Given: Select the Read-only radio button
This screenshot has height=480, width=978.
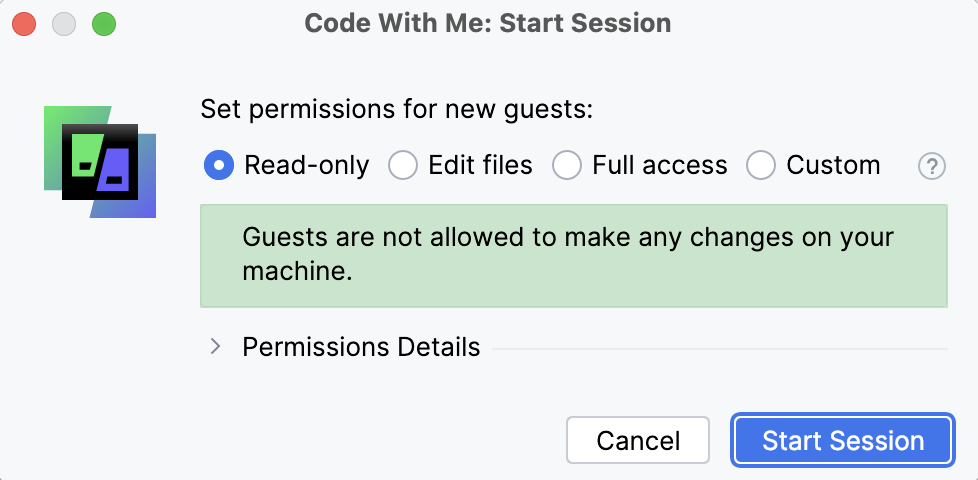Looking at the screenshot, I should pos(219,165).
